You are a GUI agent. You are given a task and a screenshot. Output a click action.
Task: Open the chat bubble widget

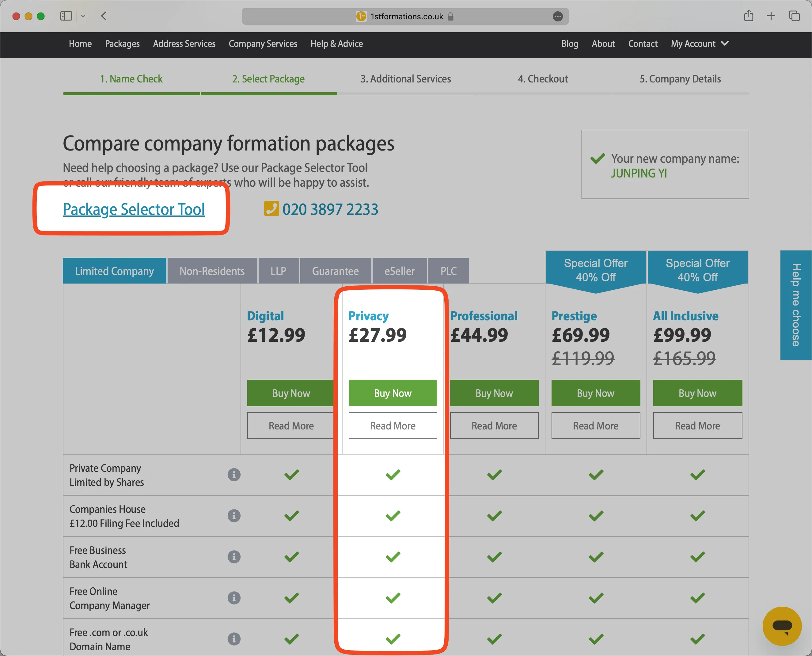point(782,626)
